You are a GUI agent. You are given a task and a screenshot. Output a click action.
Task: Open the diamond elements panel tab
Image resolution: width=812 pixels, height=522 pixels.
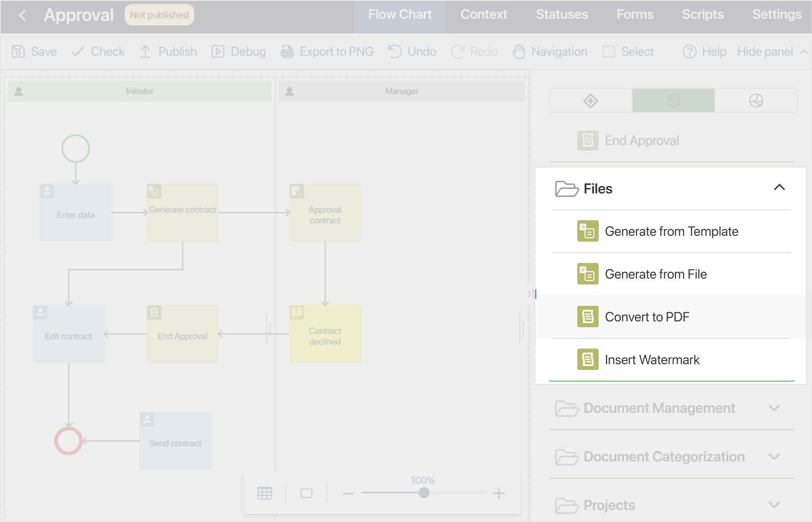[x=590, y=101]
